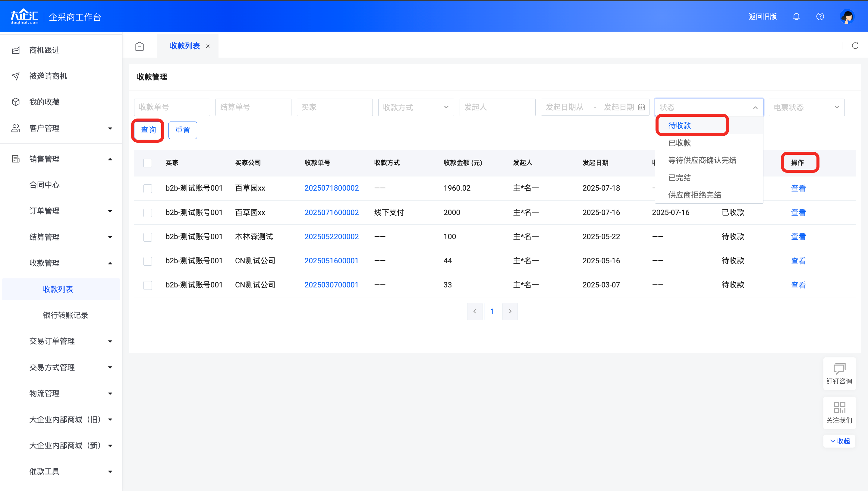Click the 重置 button
The height and width of the screenshot is (491, 868).
click(183, 130)
